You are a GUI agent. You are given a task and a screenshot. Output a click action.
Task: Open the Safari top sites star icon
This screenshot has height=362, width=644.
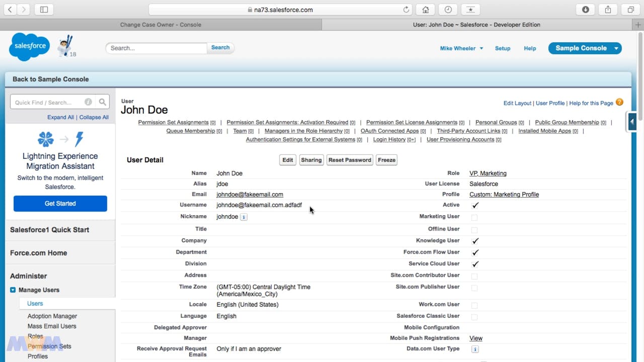tap(470, 10)
